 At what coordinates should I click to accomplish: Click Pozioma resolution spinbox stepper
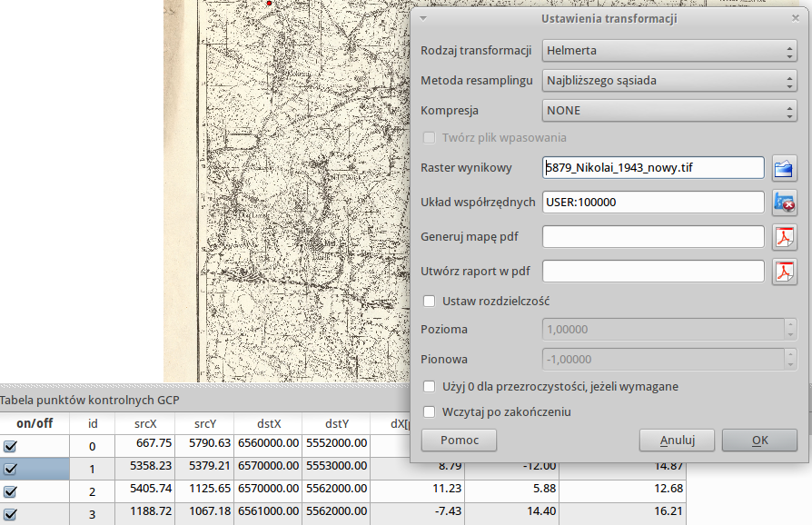point(789,330)
